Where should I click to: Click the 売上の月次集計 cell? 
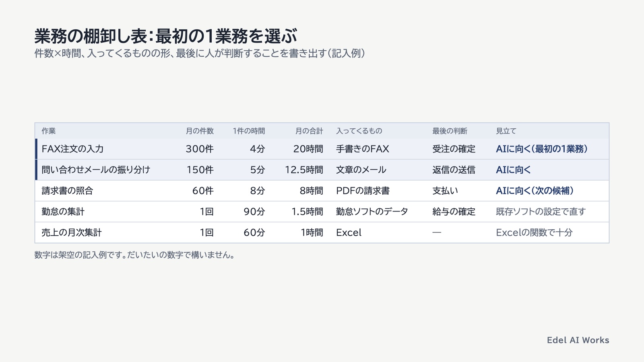pyautogui.click(x=72, y=232)
